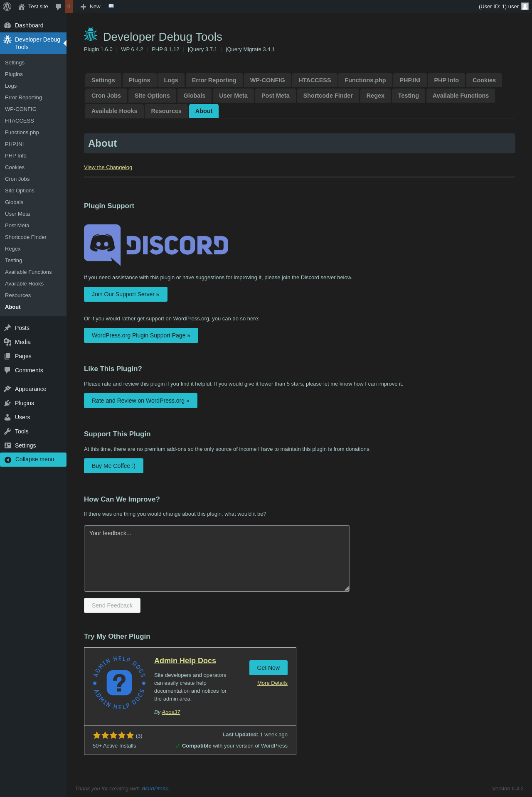This screenshot has width=532, height=797.
Task: Click the Collapse menu arrow icon
Action: pos(7,460)
